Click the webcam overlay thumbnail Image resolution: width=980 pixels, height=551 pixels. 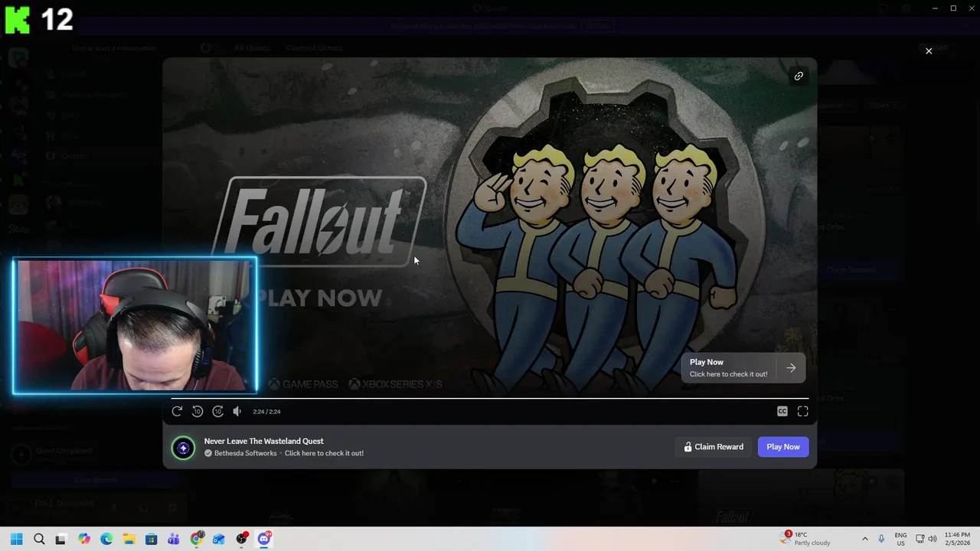pyautogui.click(x=135, y=326)
